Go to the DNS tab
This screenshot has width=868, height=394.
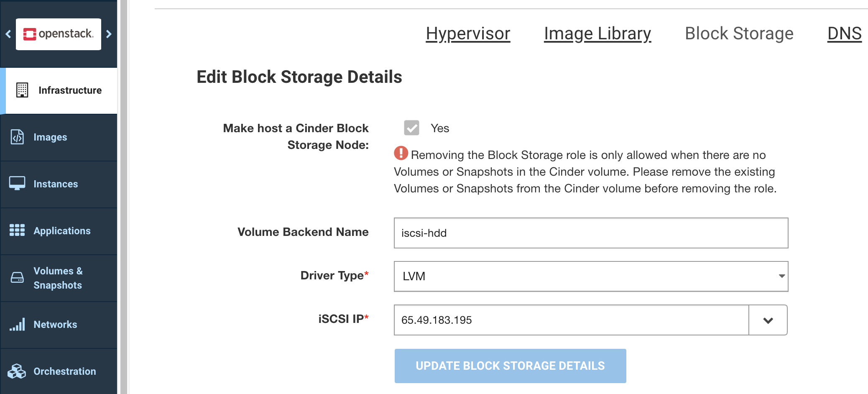coord(844,33)
